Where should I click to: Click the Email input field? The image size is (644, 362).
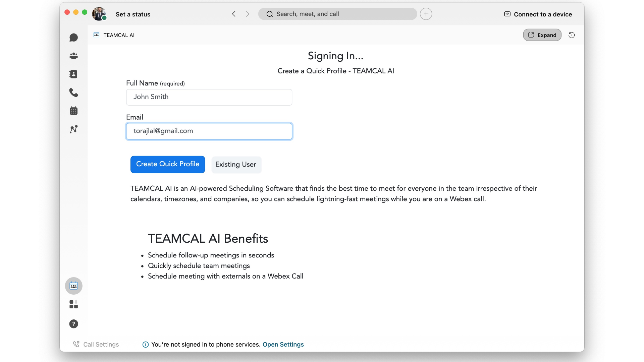click(x=209, y=131)
